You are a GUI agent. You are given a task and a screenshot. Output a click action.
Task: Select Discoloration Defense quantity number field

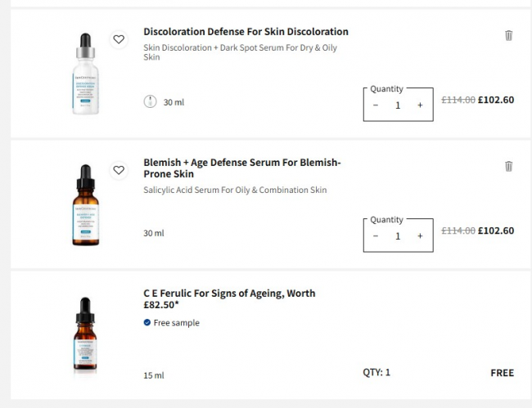tap(398, 105)
